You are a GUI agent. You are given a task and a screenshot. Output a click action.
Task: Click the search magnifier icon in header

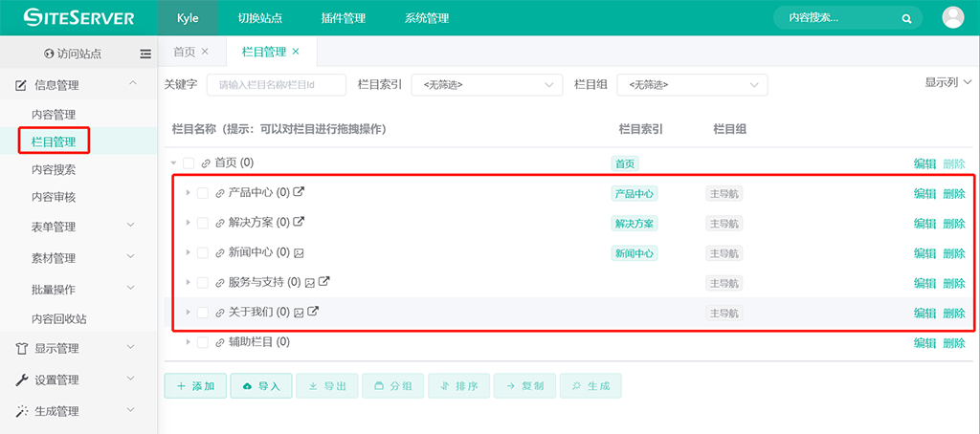pyautogui.click(x=906, y=18)
